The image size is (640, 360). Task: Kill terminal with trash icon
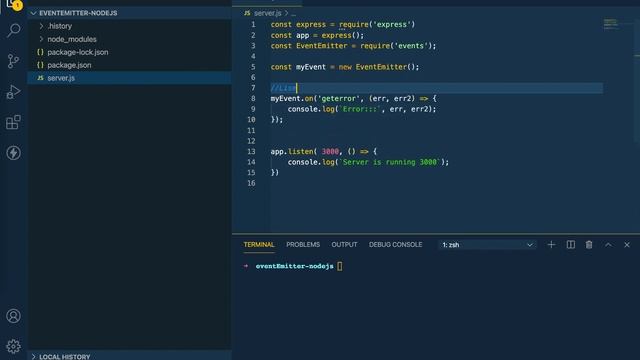pos(589,244)
